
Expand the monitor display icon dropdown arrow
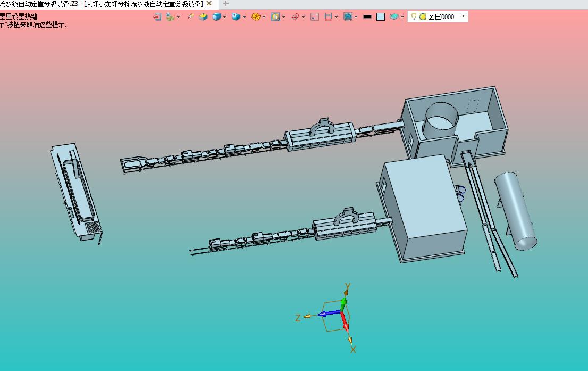[x=356, y=17]
